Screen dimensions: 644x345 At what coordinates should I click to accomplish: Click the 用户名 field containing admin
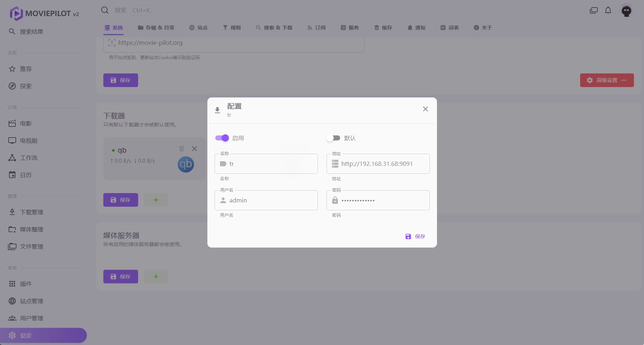pyautogui.click(x=266, y=200)
